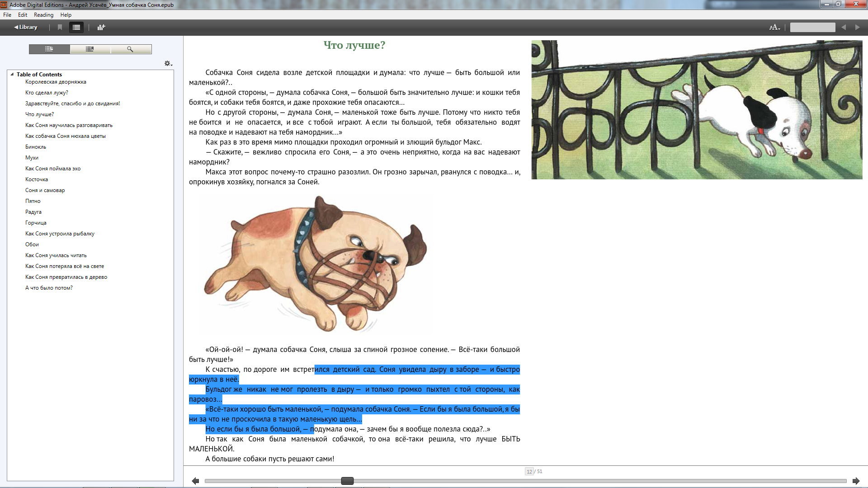Go to the "Мухи" chapter

click(x=32, y=158)
